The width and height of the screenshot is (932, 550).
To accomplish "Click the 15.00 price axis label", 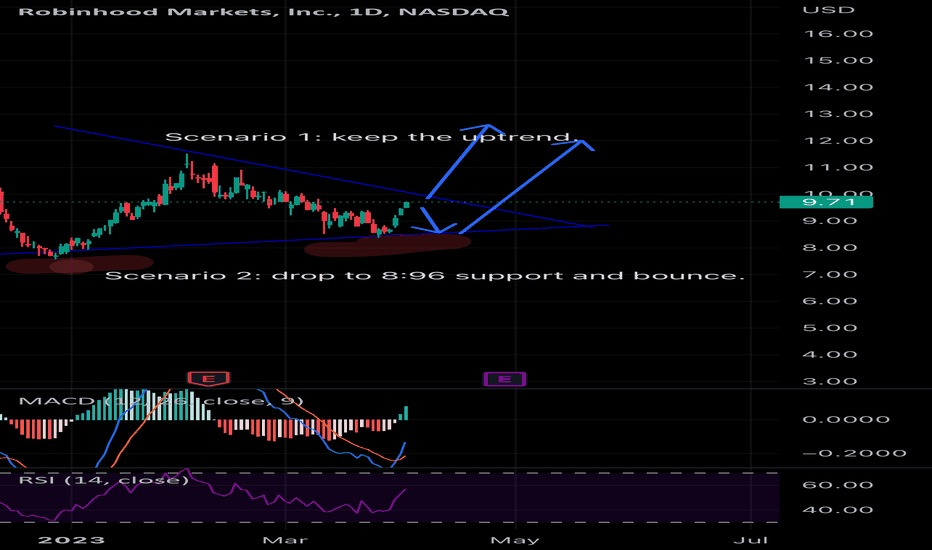I will point(838,61).
